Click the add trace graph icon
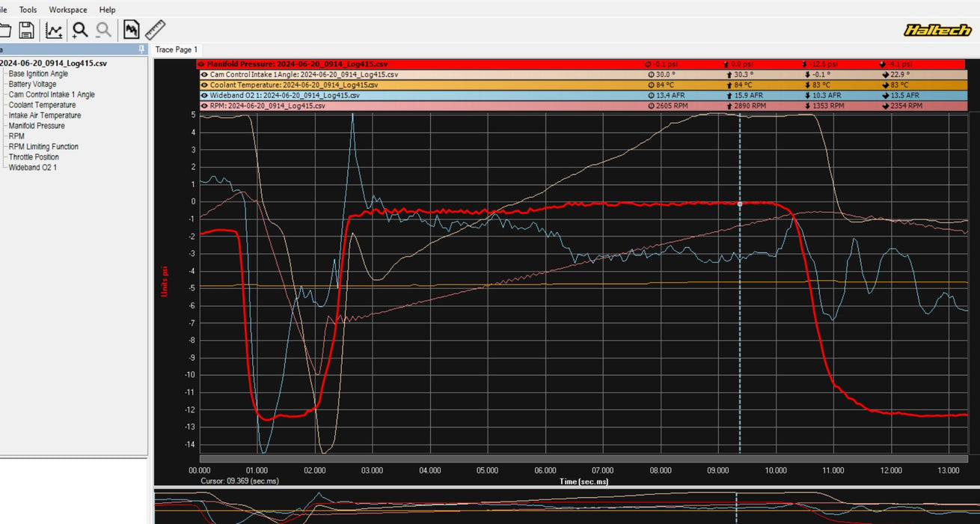This screenshot has width=980, height=524. click(54, 30)
